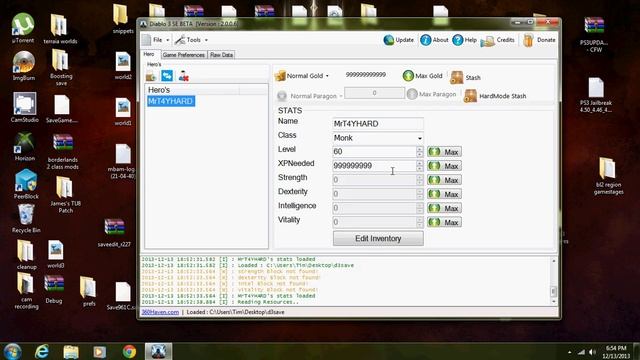
Task: Click the XPNeeded spinner arrows
Action: click(x=420, y=166)
